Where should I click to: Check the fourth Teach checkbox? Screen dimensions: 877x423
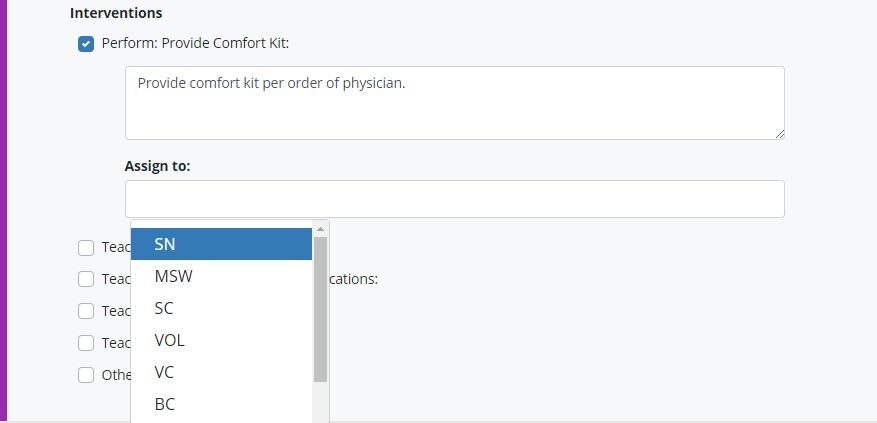86,343
